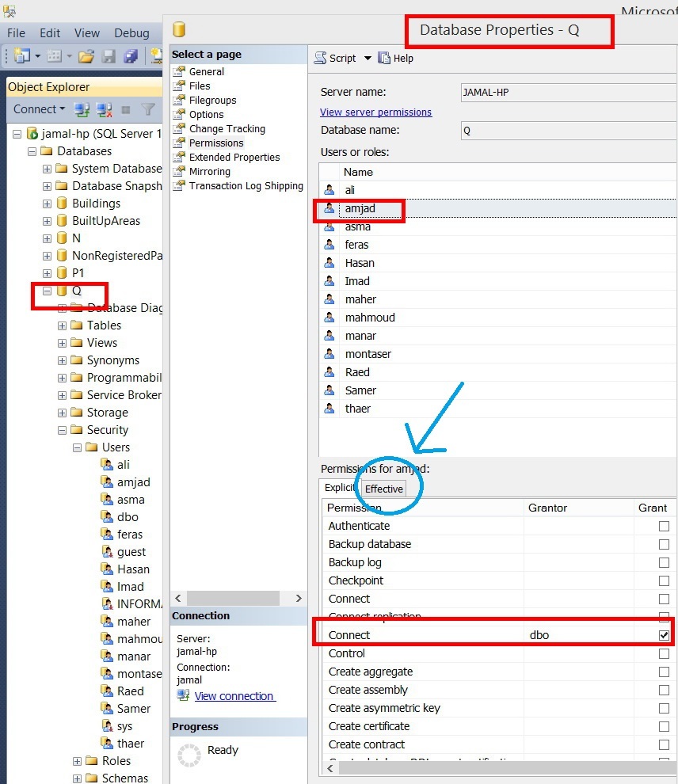This screenshot has width=678, height=784.
Task: Click the Server name field JAMAL-HP
Action: (569, 93)
